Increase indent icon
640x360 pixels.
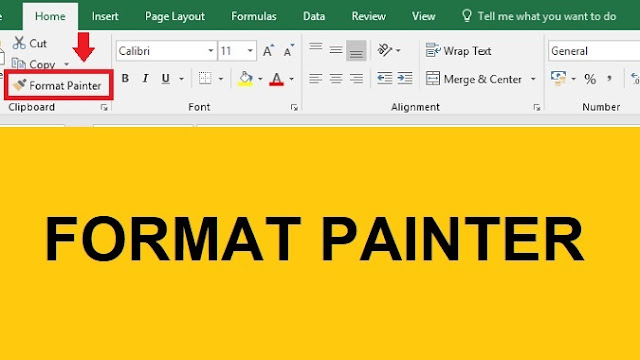click(405, 78)
